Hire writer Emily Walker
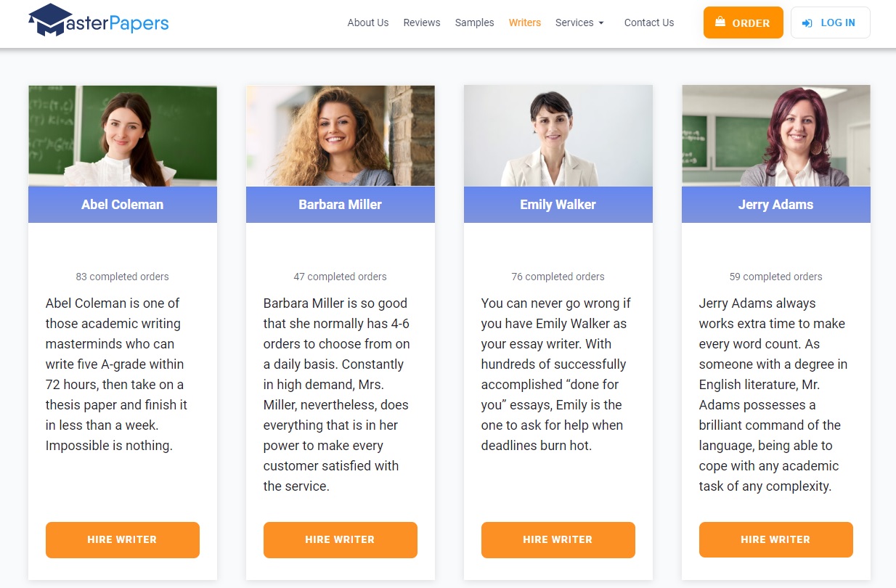The image size is (896, 588). click(x=558, y=540)
